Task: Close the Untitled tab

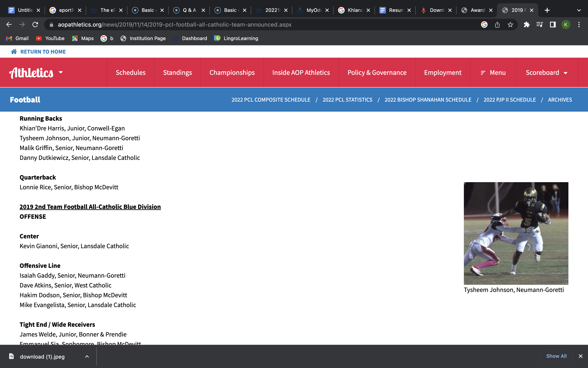Action: [x=38, y=10]
